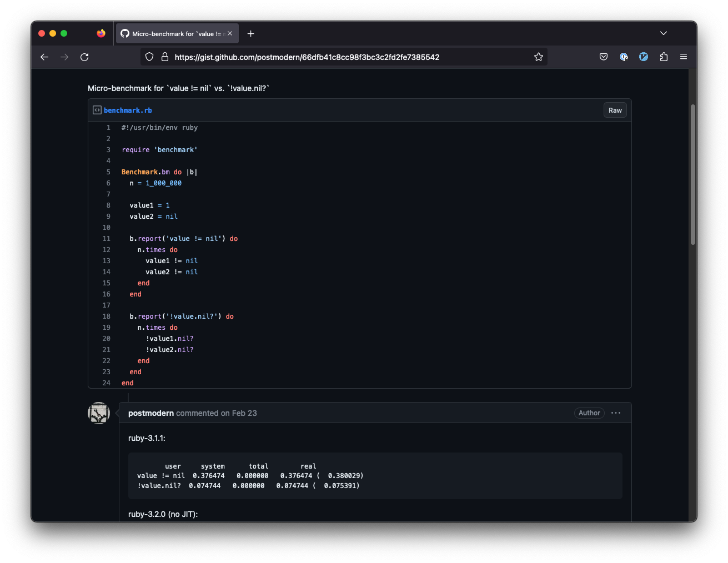View the Raw file
728x563 pixels.
615,110
